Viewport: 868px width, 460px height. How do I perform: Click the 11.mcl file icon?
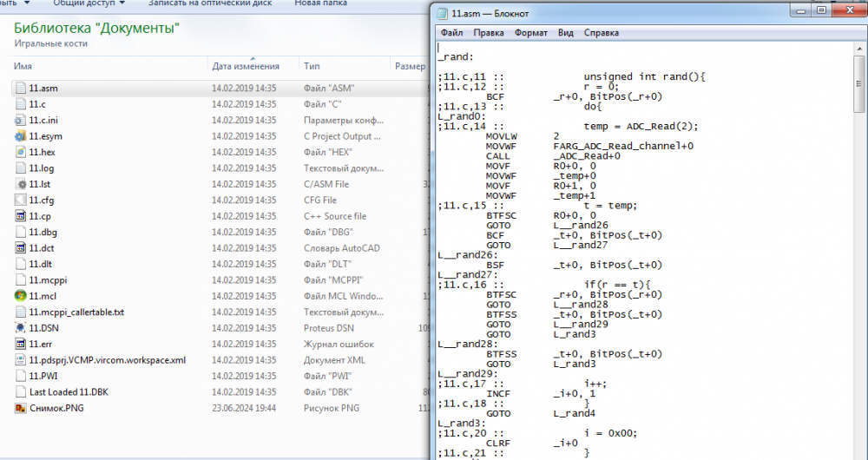21,296
